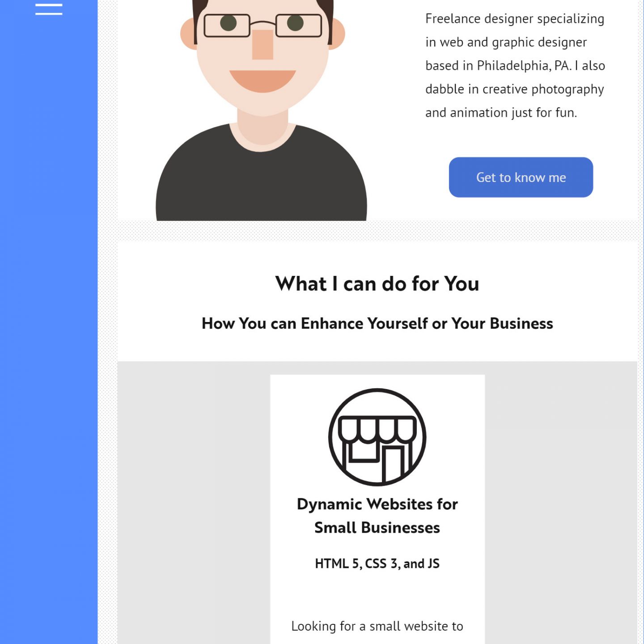Click the storefront icon in the services card
The image size is (644, 644).
(377, 437)
